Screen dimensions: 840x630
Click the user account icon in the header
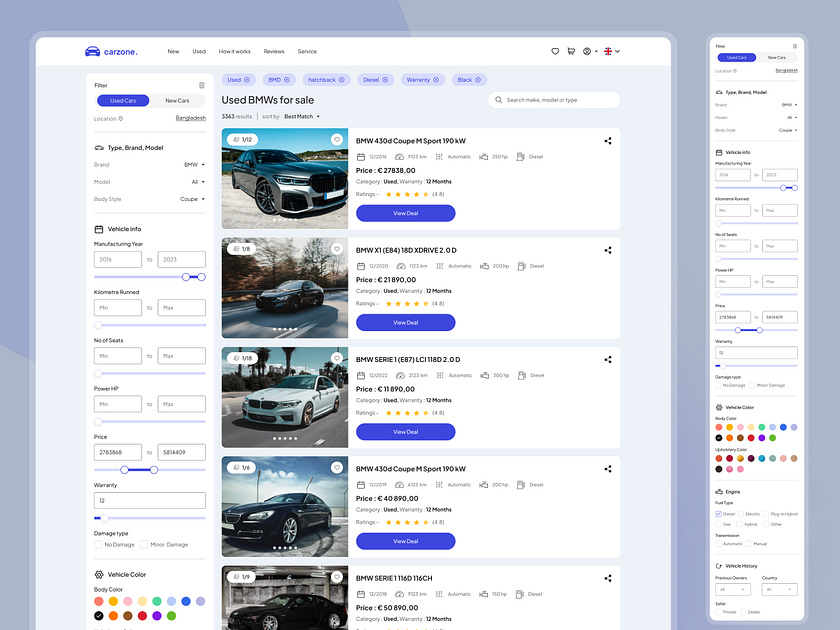[x=587, y=51]
